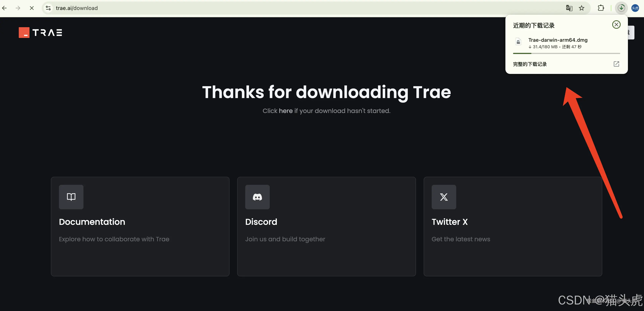644x311 pixels.
Task: Open the site information icon
Action: tap(48, 8)
